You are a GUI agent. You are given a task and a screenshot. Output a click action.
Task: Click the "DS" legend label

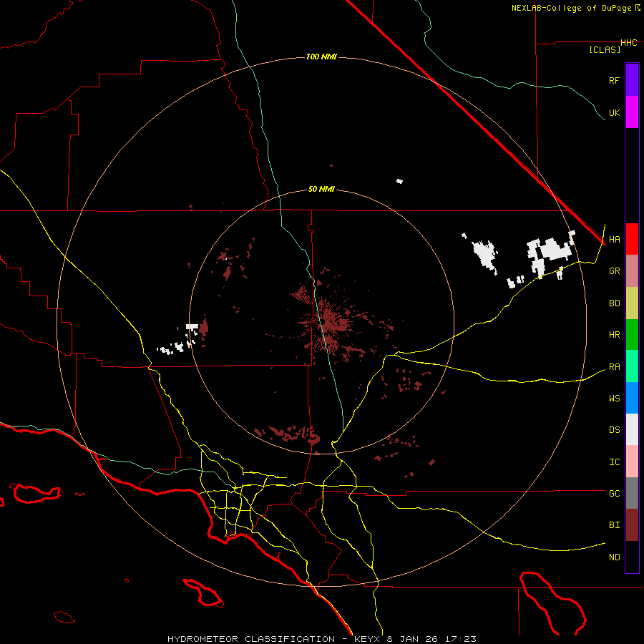pos(614,430)
